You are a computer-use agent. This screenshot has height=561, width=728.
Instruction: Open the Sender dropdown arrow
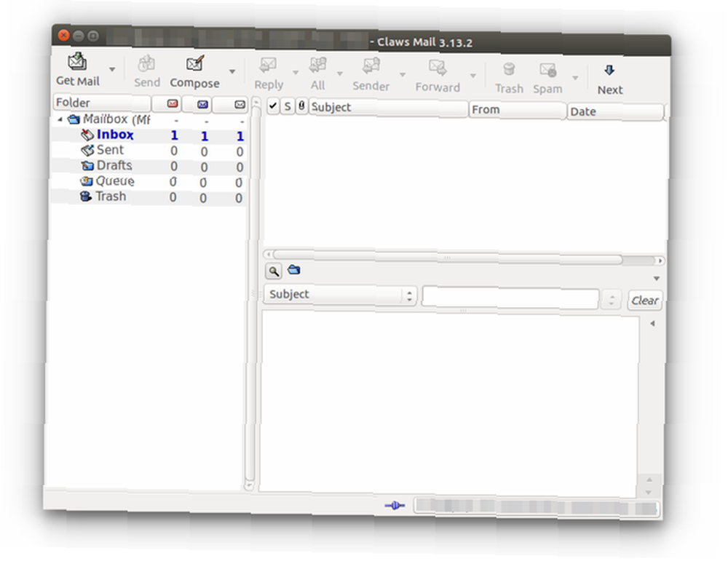click(403, 74)
